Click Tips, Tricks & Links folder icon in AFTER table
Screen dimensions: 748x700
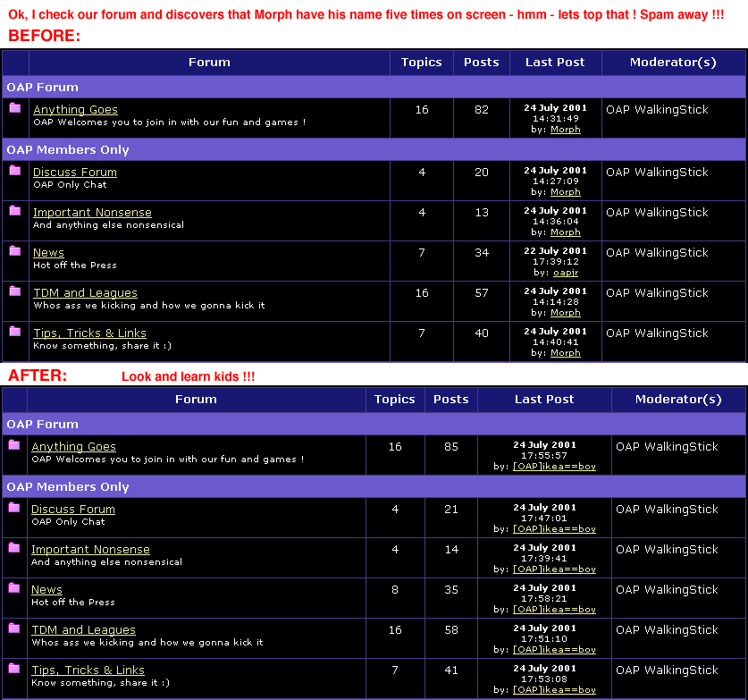point(14,669)
